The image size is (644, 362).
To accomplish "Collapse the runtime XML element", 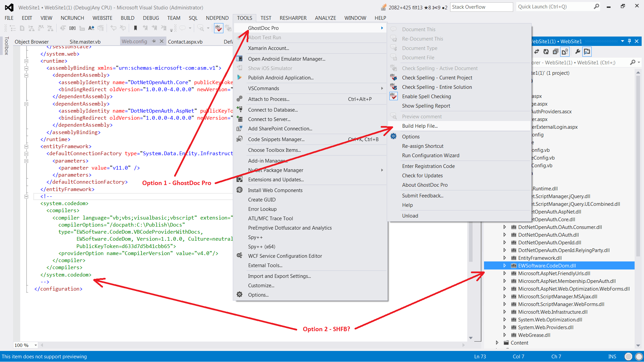I will point(26,61).
